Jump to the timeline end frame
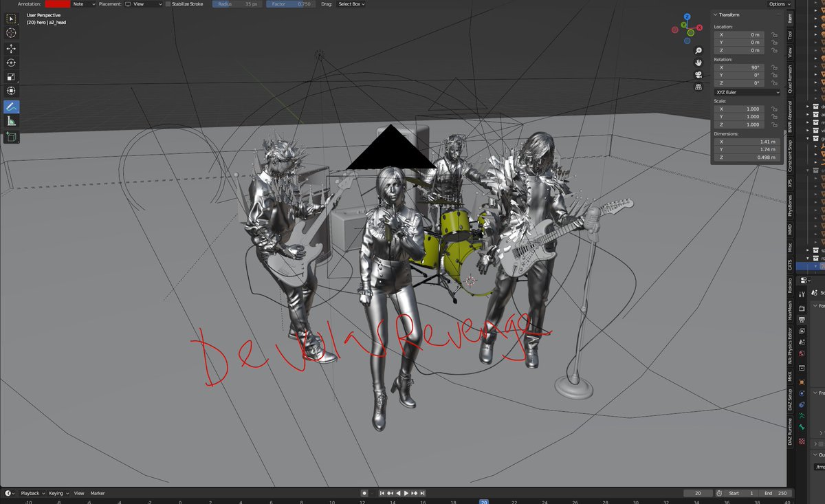The image size is (825, 504). pos(422,493)
